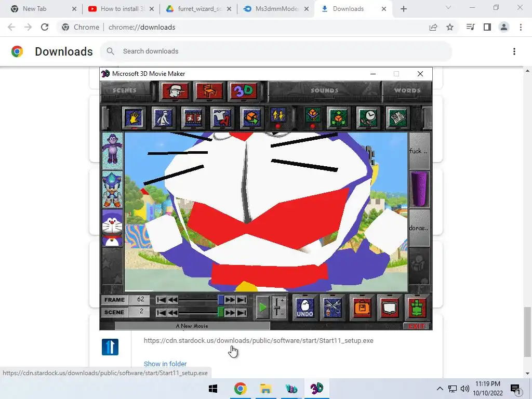Open a new Chrome tab with plus
Viewport: 532px width, 399px height.
[x=403, y=9]
